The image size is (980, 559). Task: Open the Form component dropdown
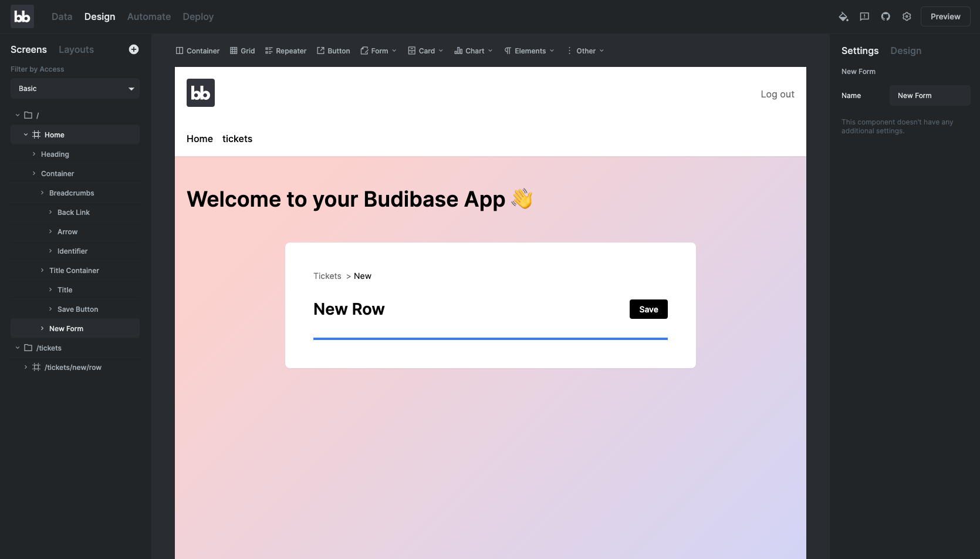point(379,50)
